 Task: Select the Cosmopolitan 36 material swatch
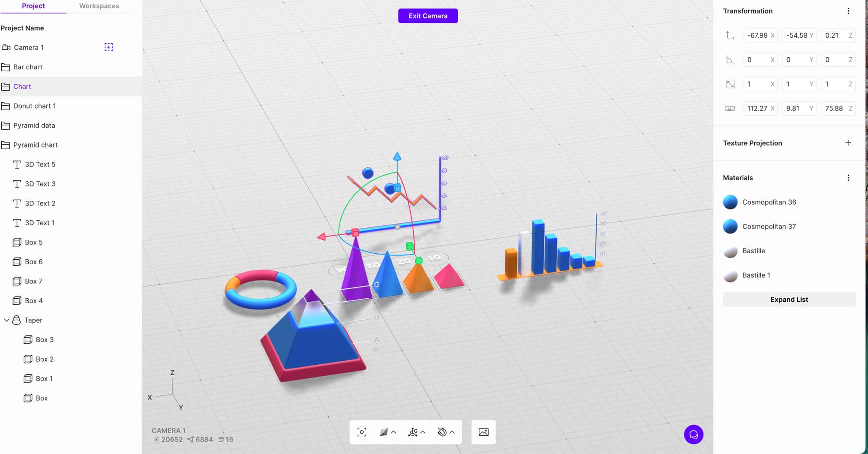coord(730,202)
